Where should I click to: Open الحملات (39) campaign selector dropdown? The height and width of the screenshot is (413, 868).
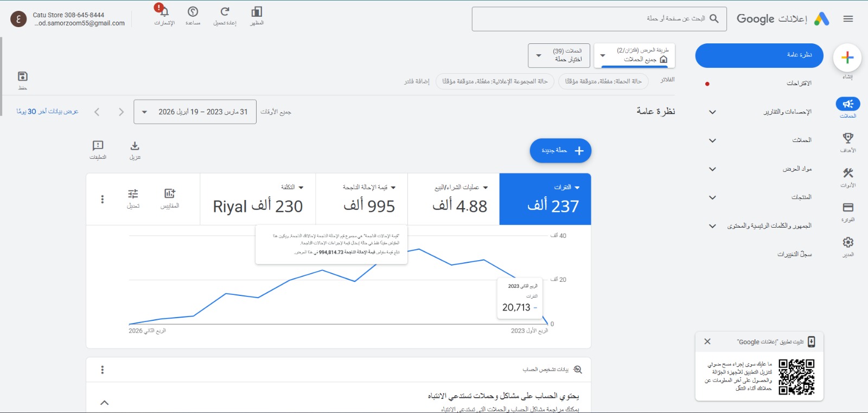[x=559, y=55]
